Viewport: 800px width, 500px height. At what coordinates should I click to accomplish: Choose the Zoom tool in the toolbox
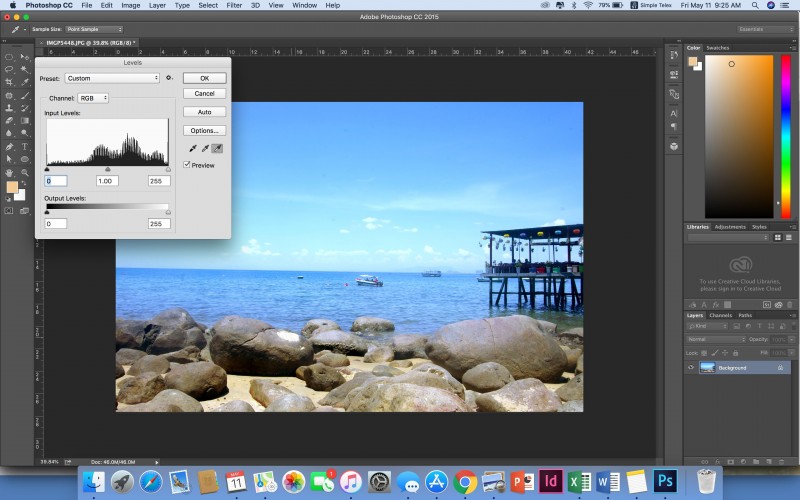click(25, 172)
